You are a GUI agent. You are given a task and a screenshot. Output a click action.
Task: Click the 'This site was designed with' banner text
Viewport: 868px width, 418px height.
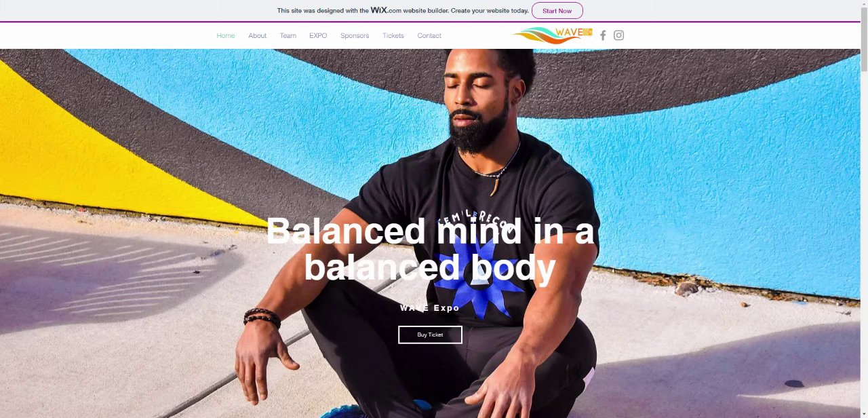321,11
